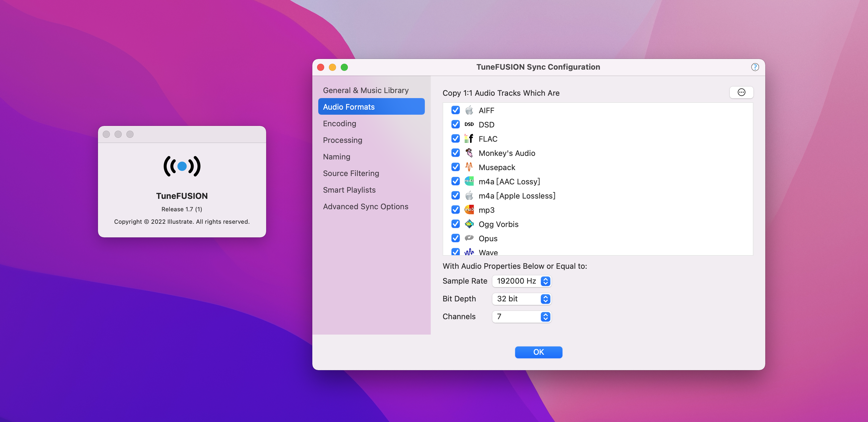Uncheck the AIFF checkbox

(455, 110)
